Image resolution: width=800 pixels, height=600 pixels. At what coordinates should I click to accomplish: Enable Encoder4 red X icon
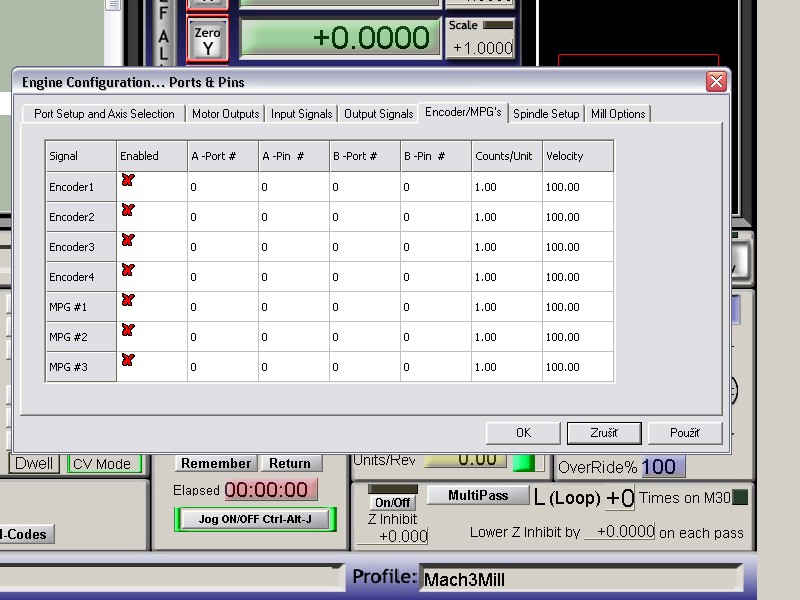pyautogui.click(x=128, y=271)
